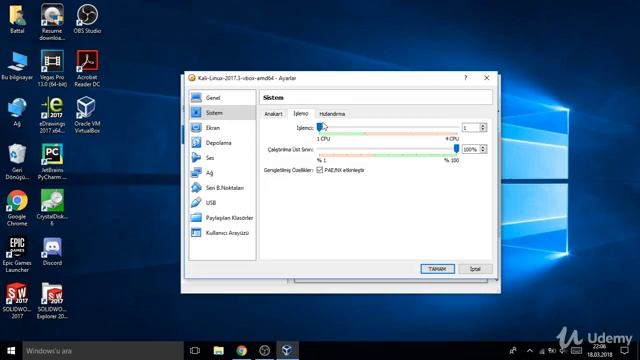Viewport: 640px width, 360px height.
Task: Select JetBrains PyCharm desktop icon
Action: tap(52, 161)
